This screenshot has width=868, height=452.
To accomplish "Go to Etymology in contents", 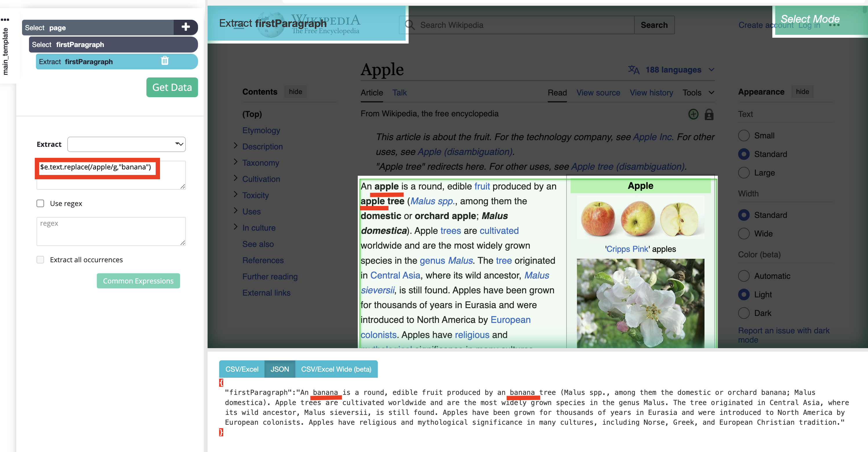I will coord(261,130).
